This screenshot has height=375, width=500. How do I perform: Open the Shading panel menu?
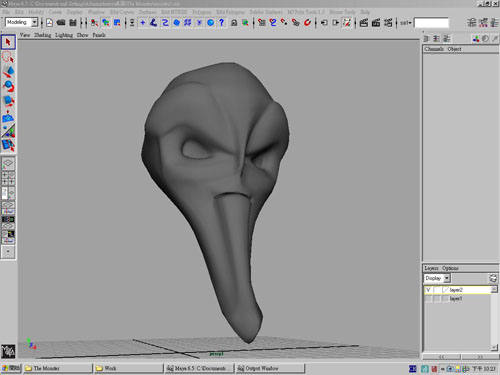click(x=43, y=35)
